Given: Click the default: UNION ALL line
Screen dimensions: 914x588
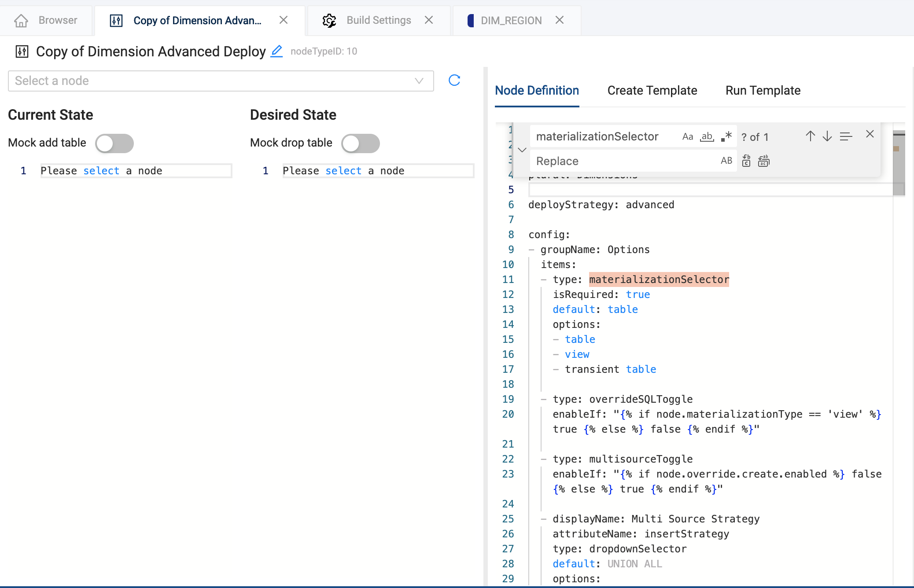Looking at the screenshot, I should pos(608,564).
